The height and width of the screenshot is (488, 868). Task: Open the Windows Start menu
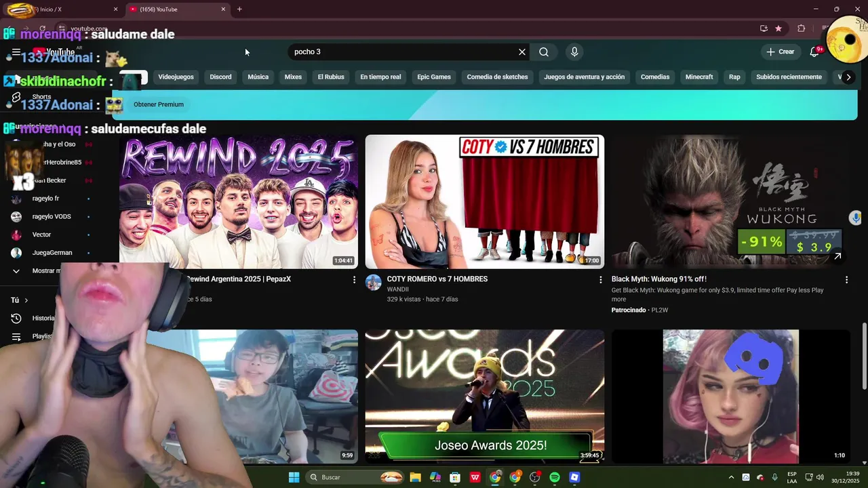294,477
